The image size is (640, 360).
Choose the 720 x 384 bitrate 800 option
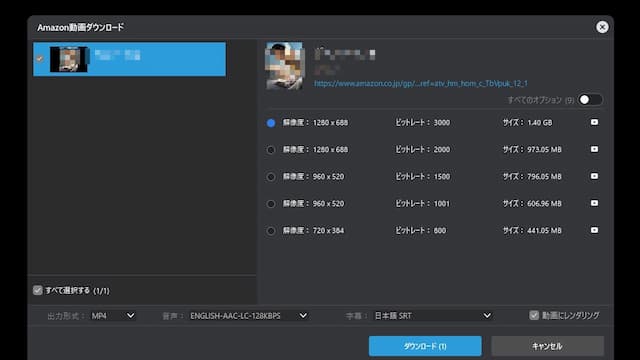click(x=271, y=231)
